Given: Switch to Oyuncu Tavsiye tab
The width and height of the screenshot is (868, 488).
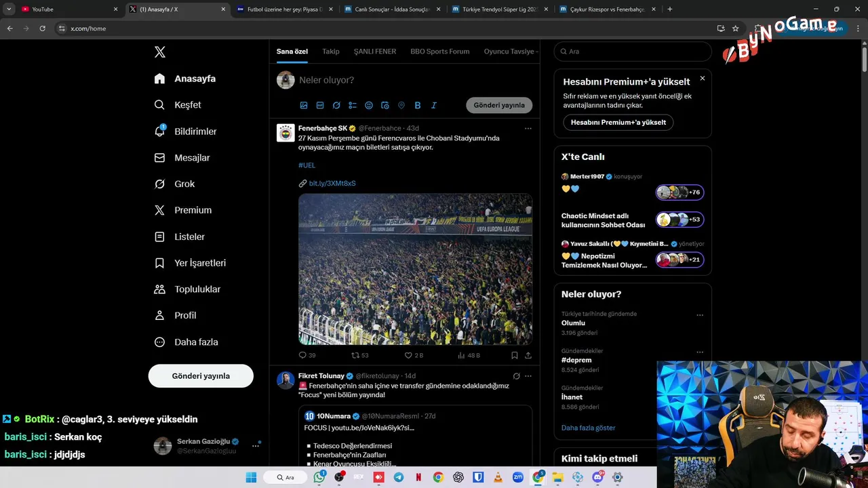Looking at the screenshot, I should click(x=509, y=52).
